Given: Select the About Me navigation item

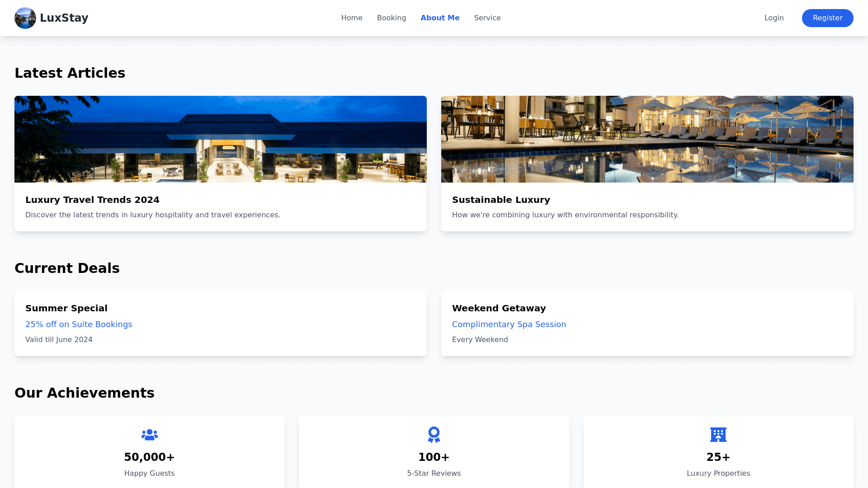Looking at the screenshot, I should [x=440, y=18].
